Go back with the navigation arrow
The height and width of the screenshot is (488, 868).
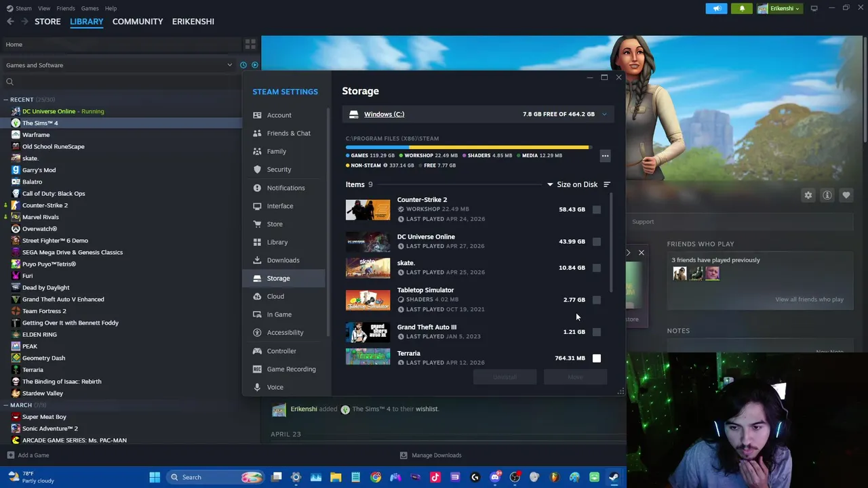(10, 22)
